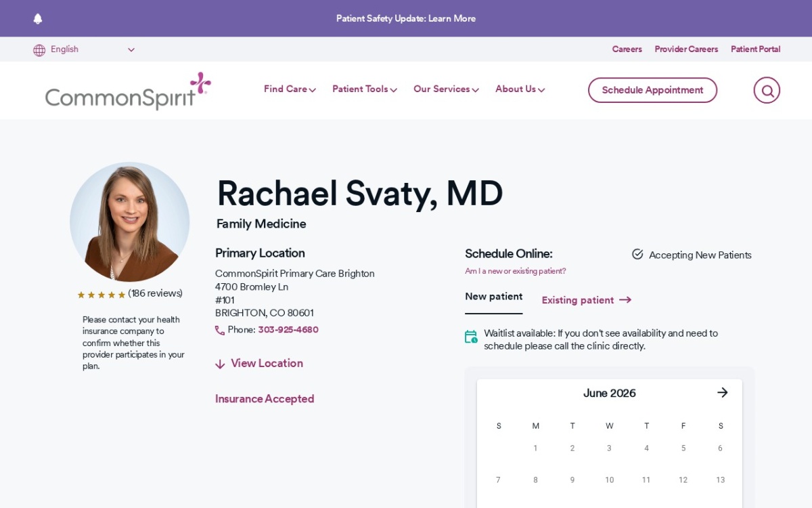The width and height of the screenshot is (812, 508).
Task: Select the New patient tab
Action: point(493,297)
